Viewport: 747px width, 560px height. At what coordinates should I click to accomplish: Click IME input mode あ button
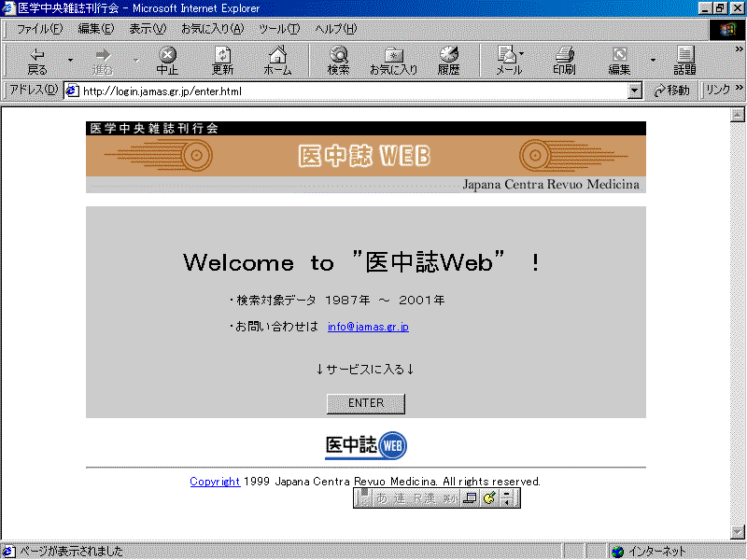click(382, 498)
